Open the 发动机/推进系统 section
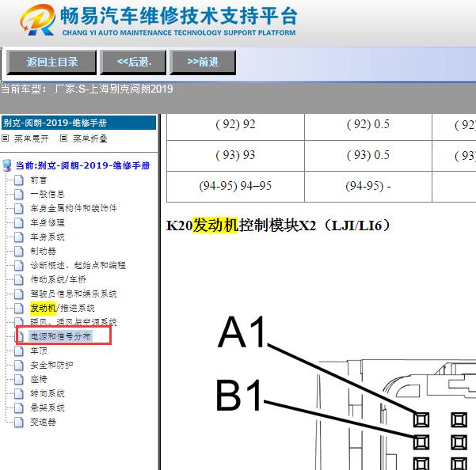This screenshot has width=476, height=470. (x=63, y=308)
